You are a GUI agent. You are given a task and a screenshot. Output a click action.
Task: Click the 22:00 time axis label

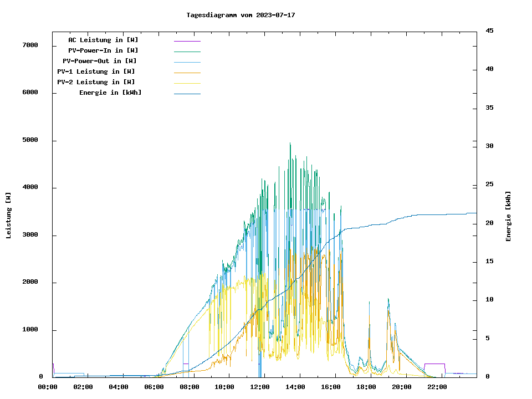pos(437,387)
